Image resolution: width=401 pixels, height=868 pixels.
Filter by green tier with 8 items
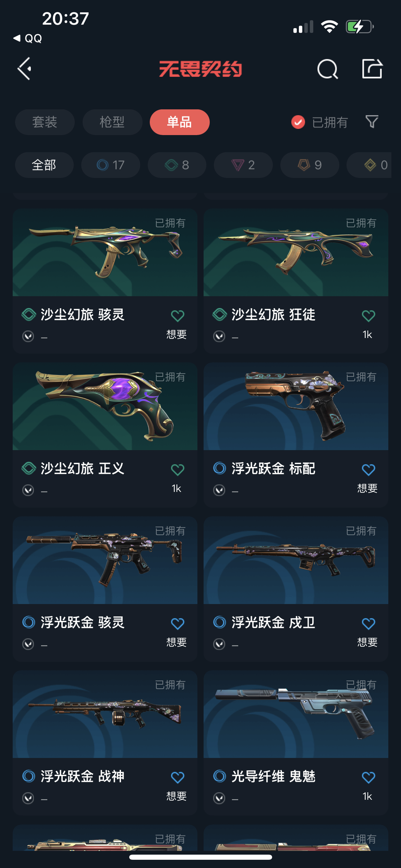[x=177, y=165]
